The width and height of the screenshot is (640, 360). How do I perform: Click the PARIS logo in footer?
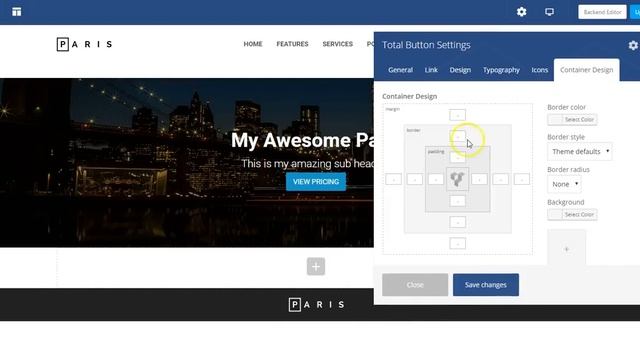pyautogui.click(x=316, y=304)
